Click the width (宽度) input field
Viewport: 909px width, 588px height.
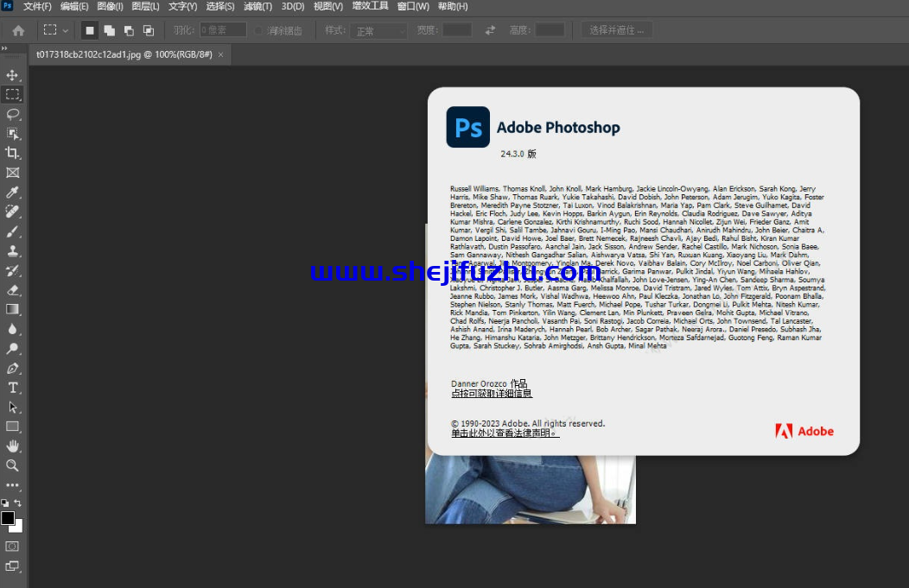[x=457, y=30]
